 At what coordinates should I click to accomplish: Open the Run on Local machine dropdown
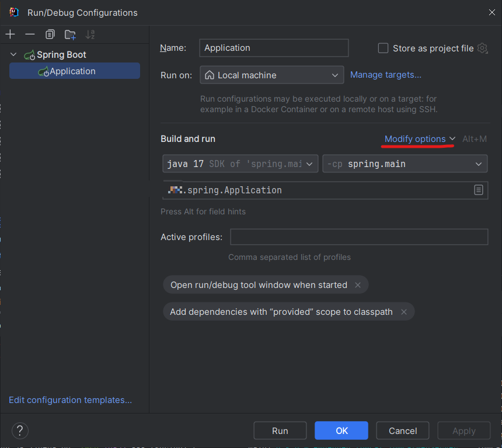point(272,75)
